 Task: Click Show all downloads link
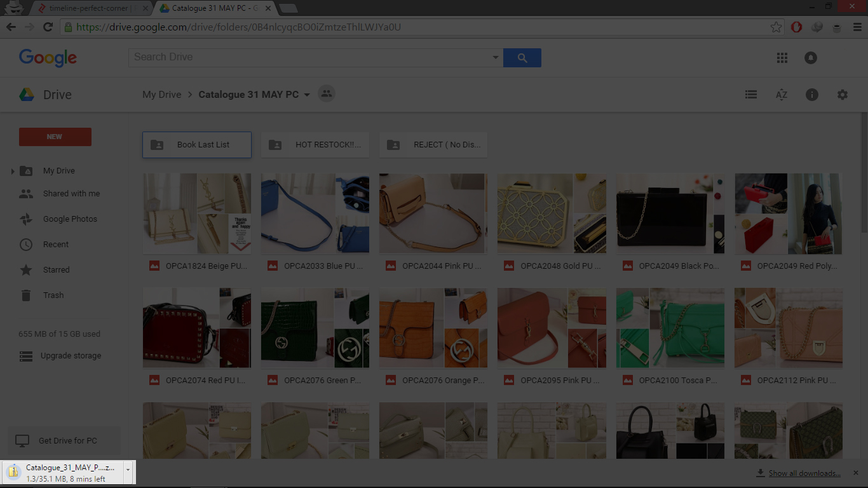(x=804, y=473)
